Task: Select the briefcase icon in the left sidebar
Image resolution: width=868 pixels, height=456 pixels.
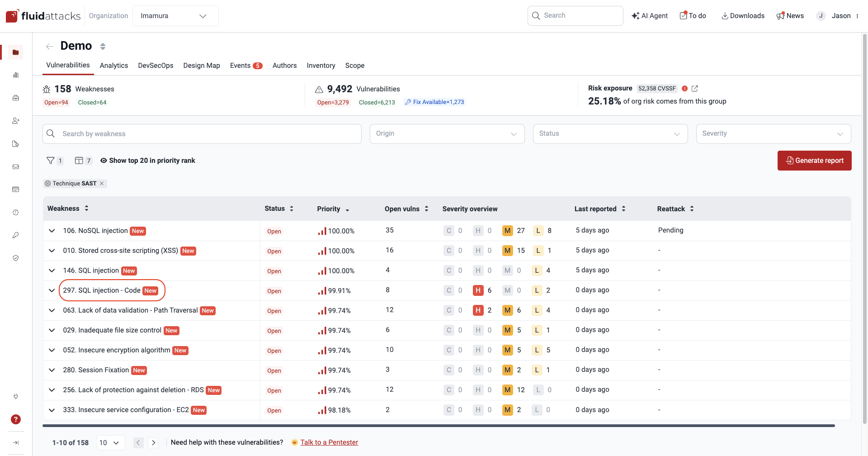Action: tap(16, 98)
